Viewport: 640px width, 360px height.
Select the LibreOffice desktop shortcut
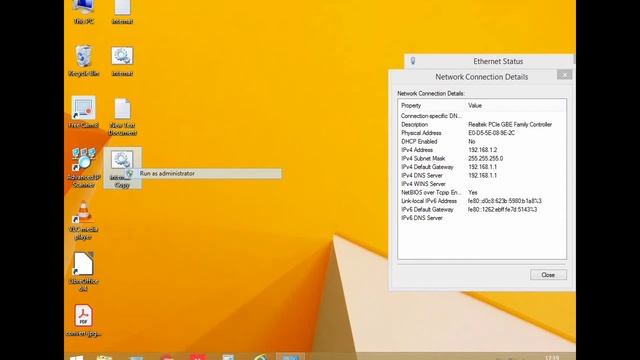(84, 272)
